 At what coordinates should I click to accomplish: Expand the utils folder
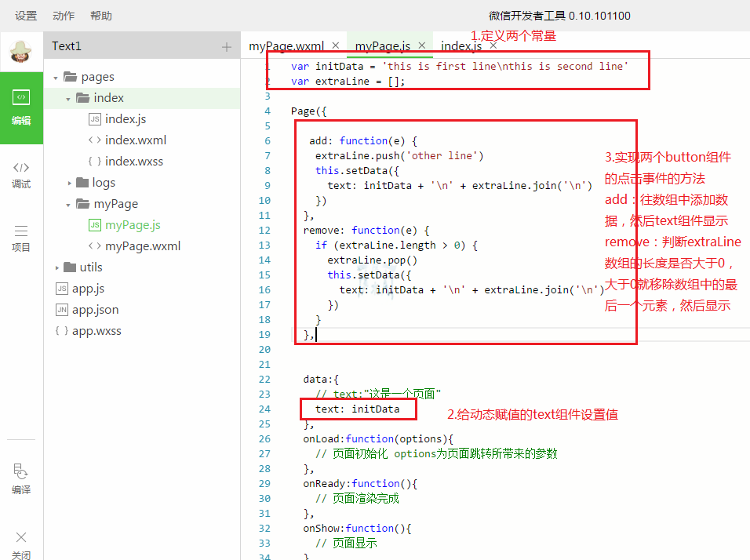point(56,267)
